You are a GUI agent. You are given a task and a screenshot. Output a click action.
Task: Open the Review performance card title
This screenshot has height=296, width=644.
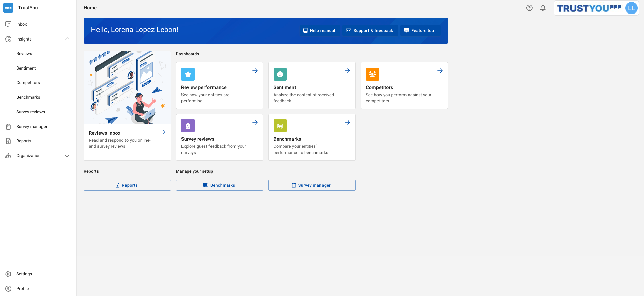(x=204, y=87)
